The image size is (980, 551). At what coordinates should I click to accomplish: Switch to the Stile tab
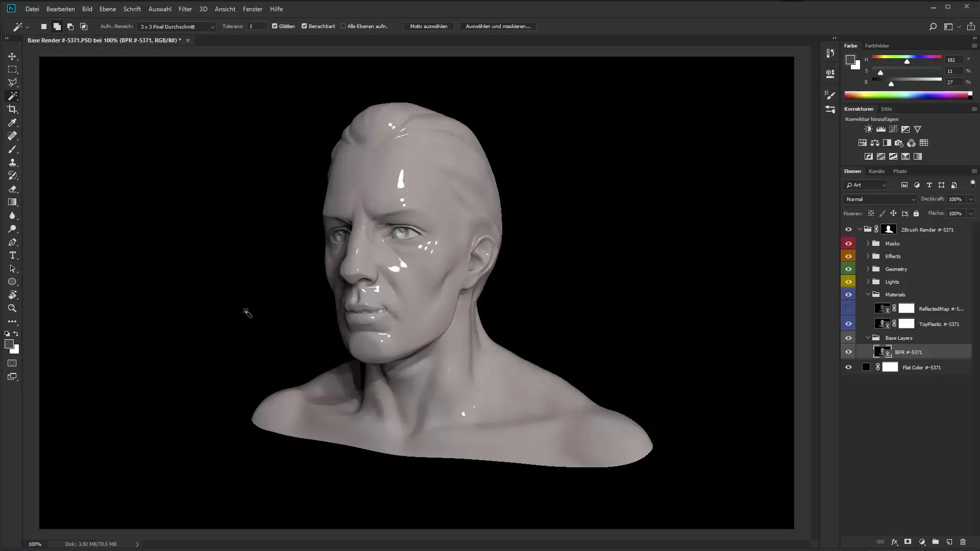tap(886, 109)
